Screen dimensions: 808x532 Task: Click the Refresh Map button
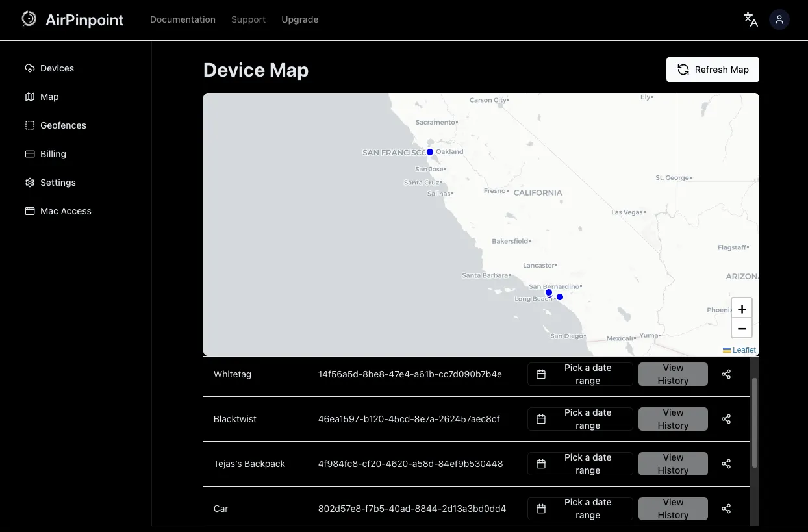tap(713, 70)
